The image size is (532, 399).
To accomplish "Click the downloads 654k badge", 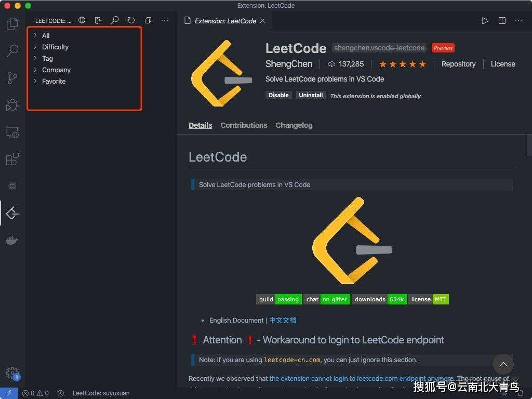I will 379,299.
